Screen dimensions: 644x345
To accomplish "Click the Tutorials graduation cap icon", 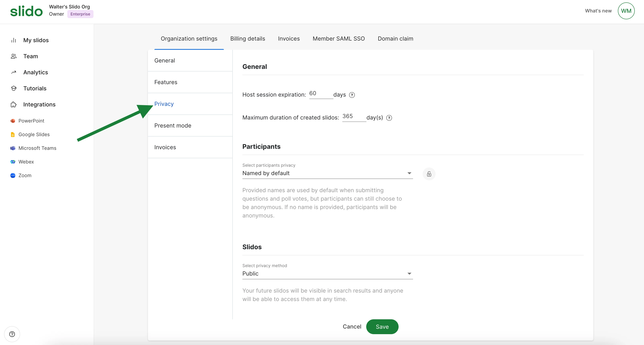I will click(14, 88).
